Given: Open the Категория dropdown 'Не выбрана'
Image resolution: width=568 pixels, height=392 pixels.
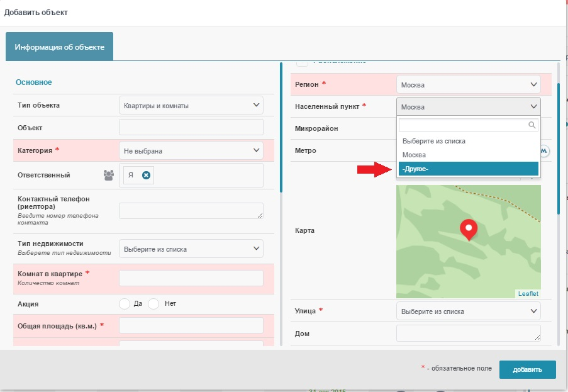Looking at the screenshot, I should (x=191, y=151).
